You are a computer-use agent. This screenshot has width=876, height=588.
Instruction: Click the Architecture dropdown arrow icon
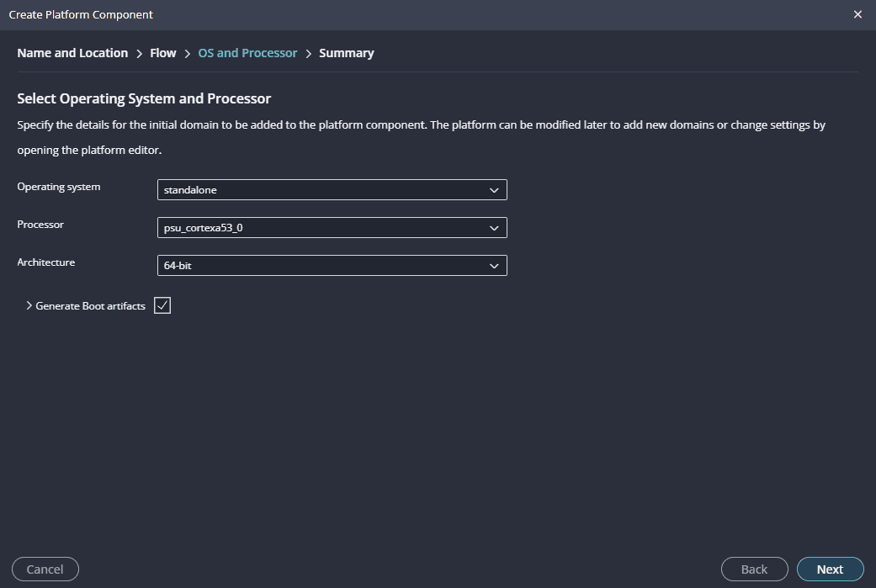point(494,266)
